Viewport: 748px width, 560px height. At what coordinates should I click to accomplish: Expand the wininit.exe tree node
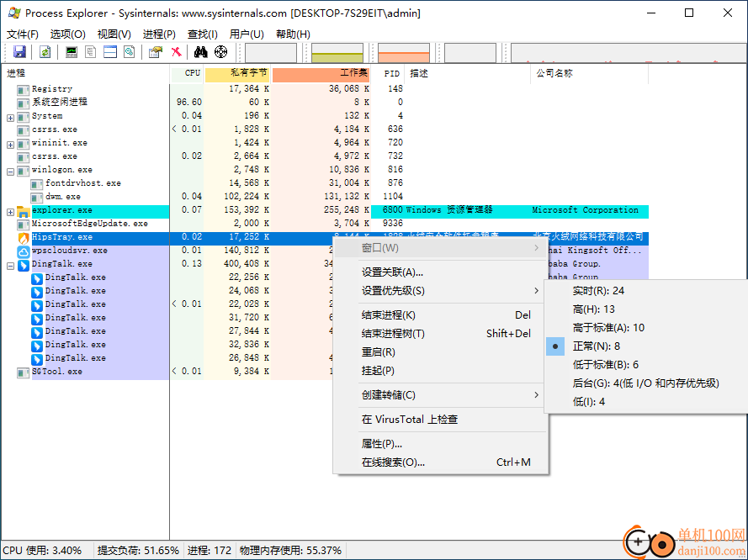point(10,145)
